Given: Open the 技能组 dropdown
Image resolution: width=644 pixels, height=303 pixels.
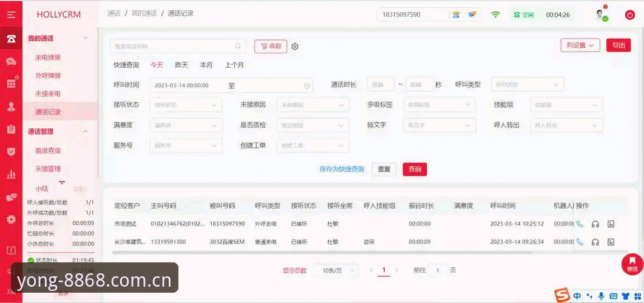Looking at the screenshot, I should [x=566, y=105].
